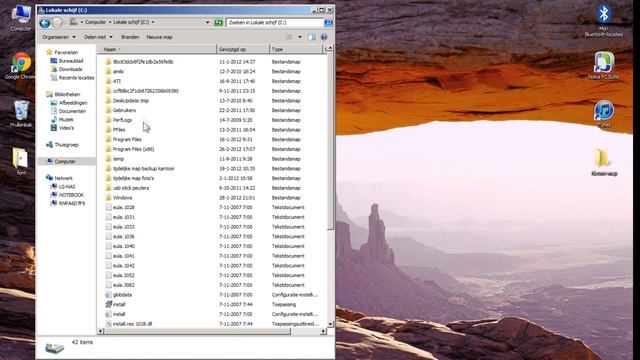Sort by the Gewijzigd op column header
Screen dimensions: 640x360
point(243,49)
